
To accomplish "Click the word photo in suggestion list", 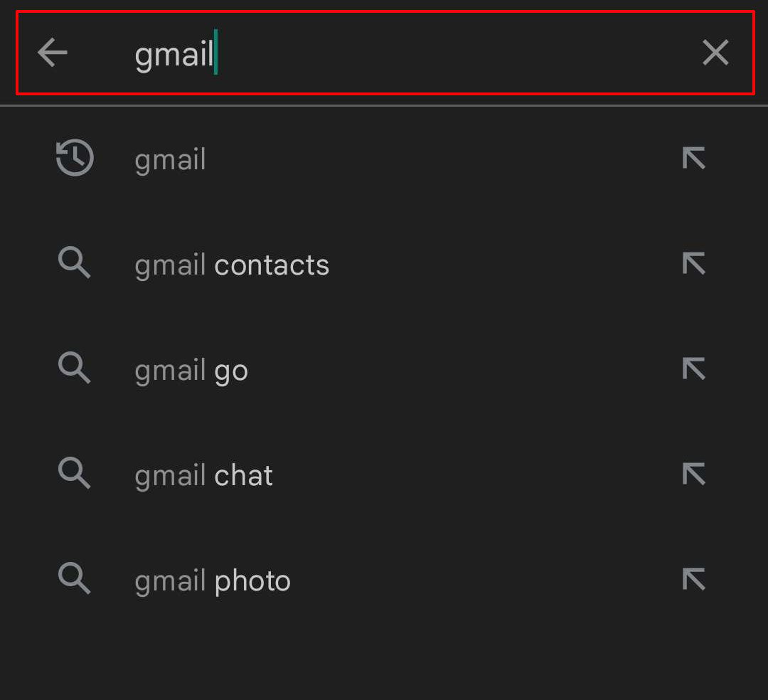I will coord(252,581).
